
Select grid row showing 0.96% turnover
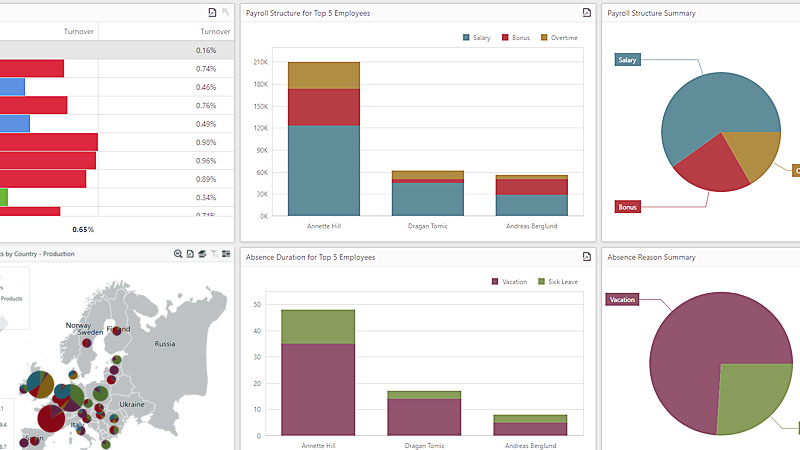coord(117,160)
